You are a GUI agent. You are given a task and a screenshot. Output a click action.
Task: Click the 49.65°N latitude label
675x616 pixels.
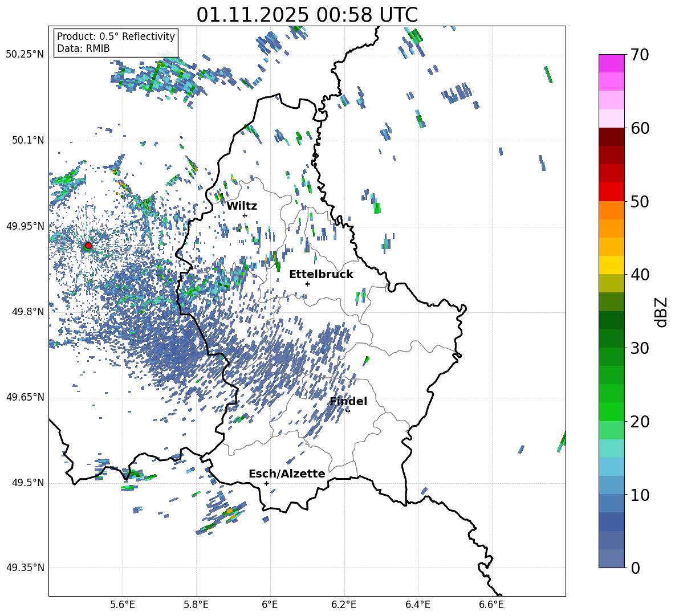tap(25, 397)
